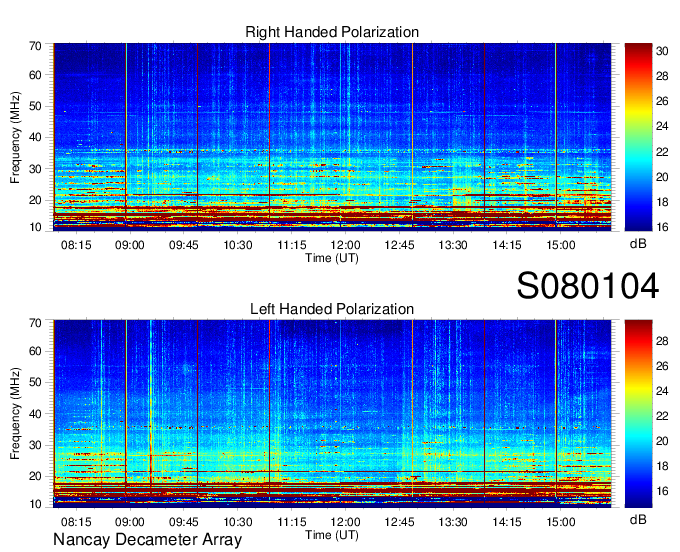This screenshot has height=552, width=680.
Task: Click the Left Handed Polarization title
Action: 332,309
